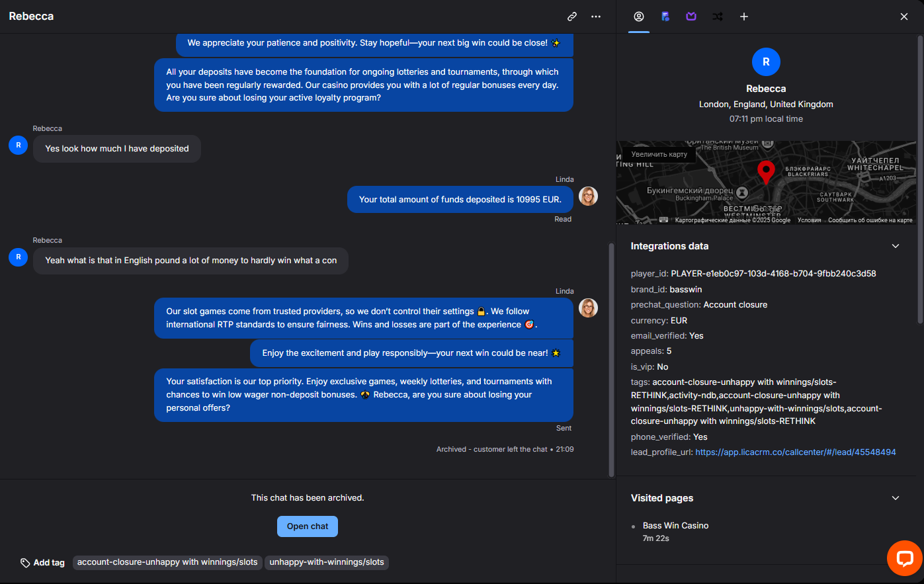This screenshot has height=584, width=924.
Task: Add tag using the tag icon
Action: (x=42, y=563)
